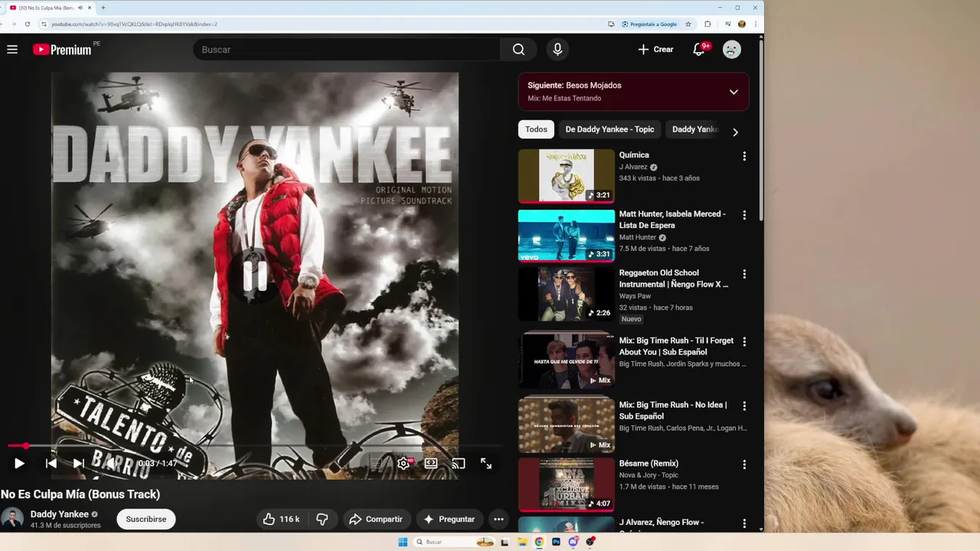980x551 pixels.
Task: Open the account avatar menu
Action: point(732,50)
